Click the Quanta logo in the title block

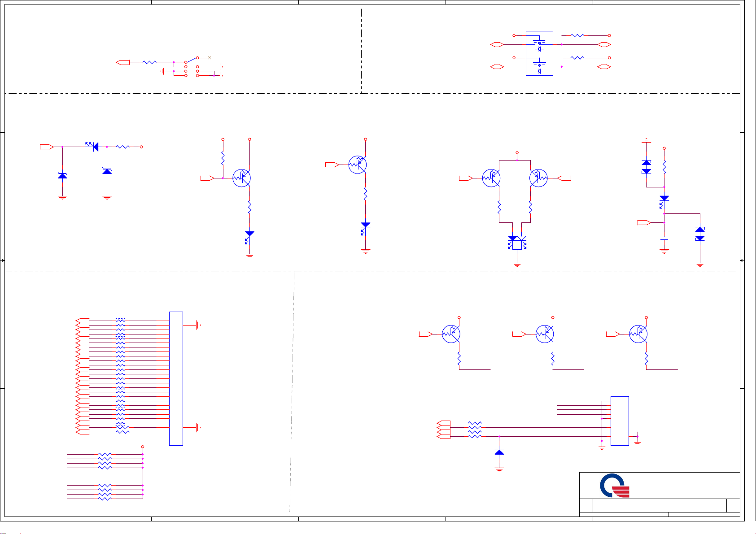click(x=615, y=486)
